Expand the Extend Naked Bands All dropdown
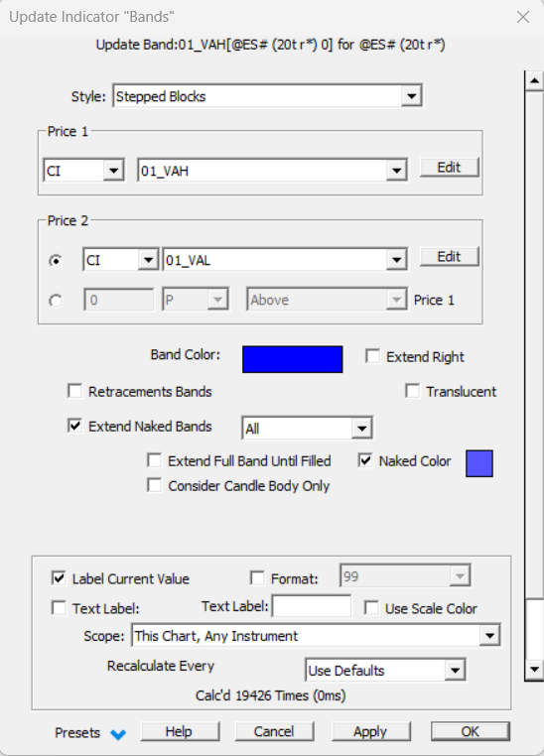The height and width of the screenshot is (756, 544). [361, 428]
